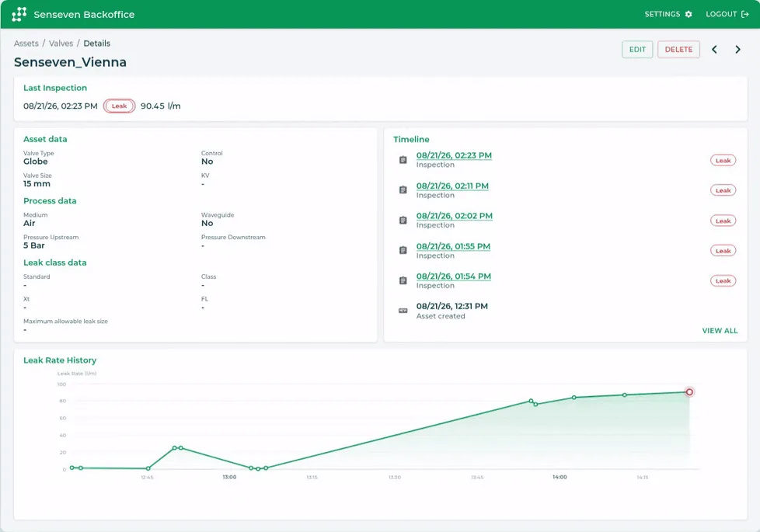This screenshot has width=760, height=532.
Task: Click the 'Pressure Downstream' label
Action: (233, 238)
